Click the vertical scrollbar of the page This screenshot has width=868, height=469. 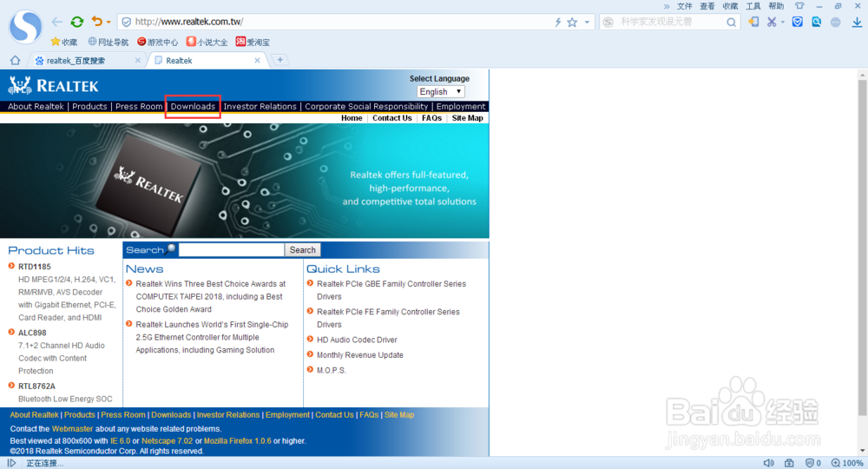[863, 248]
